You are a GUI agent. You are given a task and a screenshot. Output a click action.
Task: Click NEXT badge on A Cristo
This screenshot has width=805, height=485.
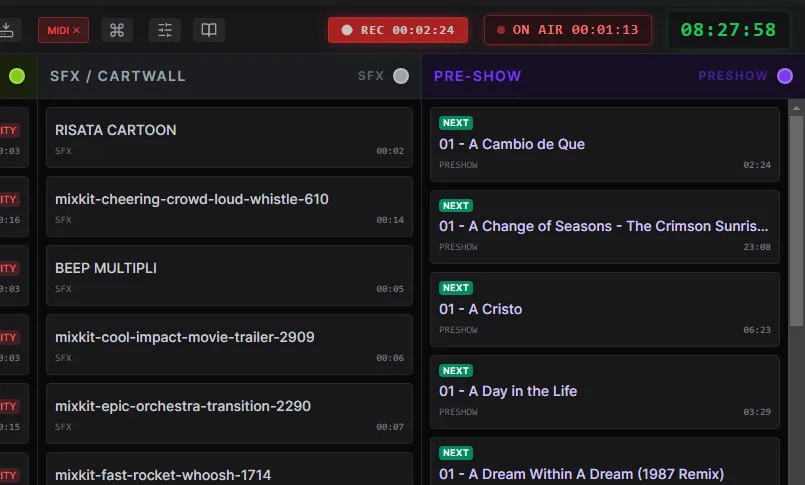456,288
